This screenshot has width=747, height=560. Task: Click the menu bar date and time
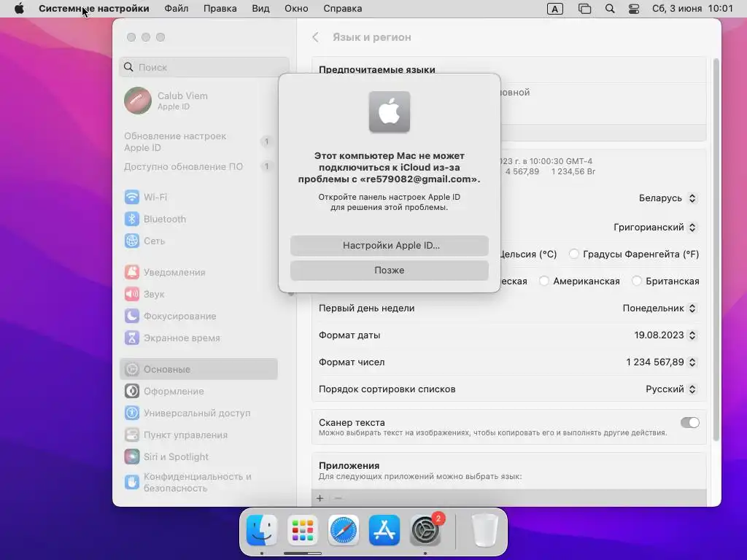692,9
